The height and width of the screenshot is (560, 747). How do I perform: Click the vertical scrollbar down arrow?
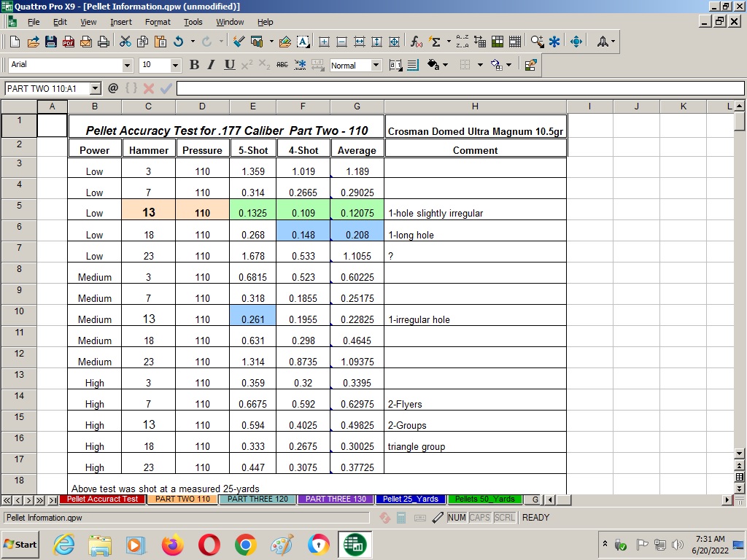740,453
